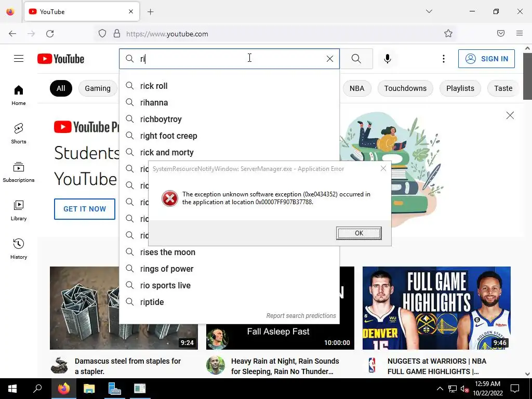Open NBA channel avatar
This screenshot has width=532, height=399.
pyautogui.click(x=372, y=365)
